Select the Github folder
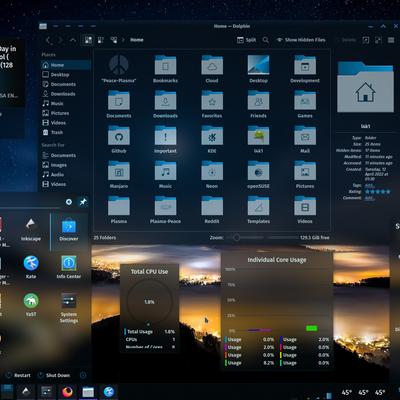Image resolution: width=400 pixels, height=400 pixels. coord(119,139)
